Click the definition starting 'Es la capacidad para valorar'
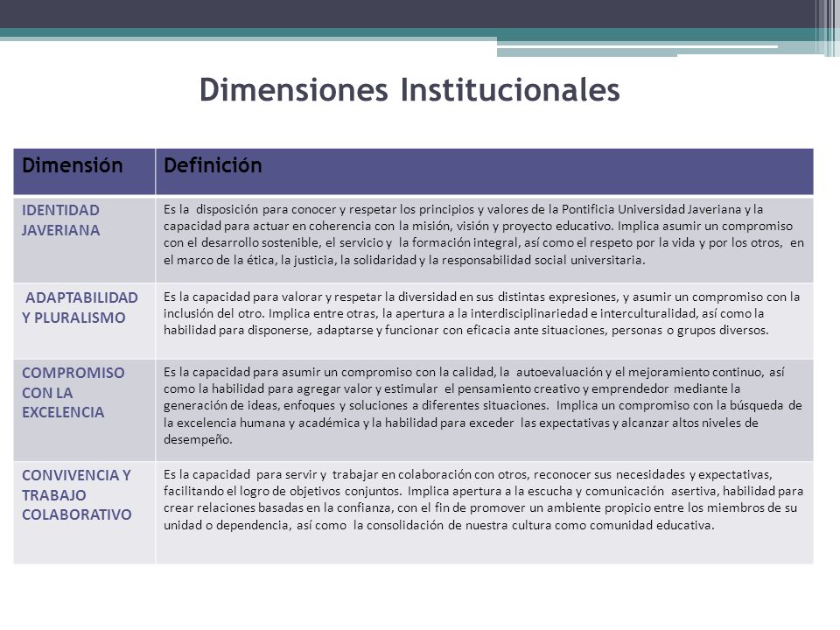Screen dimensions: 840x630 (484, 321)
